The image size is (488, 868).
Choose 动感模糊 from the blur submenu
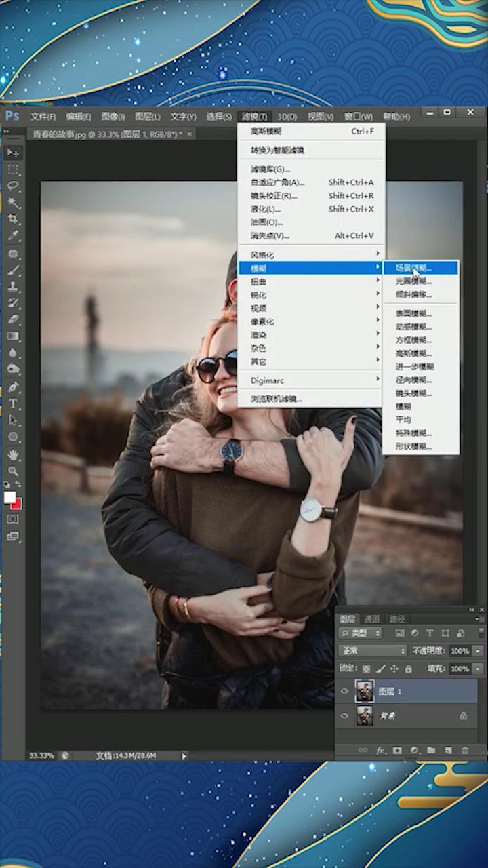tap(420, 327)
